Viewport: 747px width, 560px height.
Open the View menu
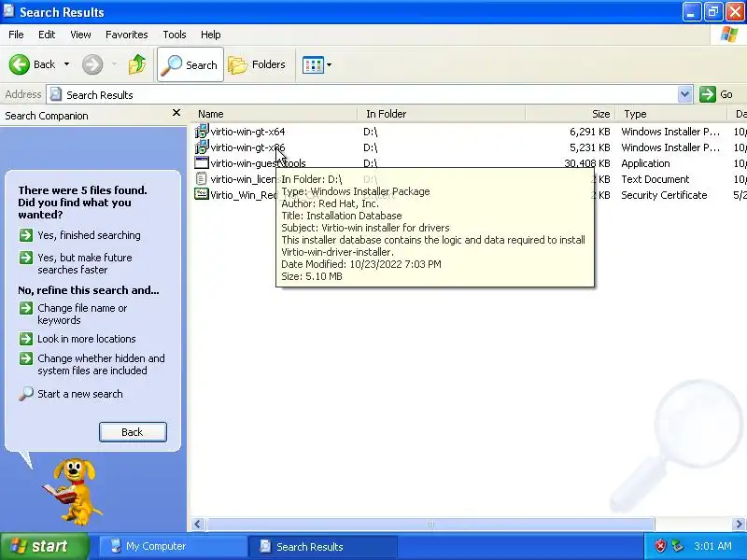pos(80,35)
